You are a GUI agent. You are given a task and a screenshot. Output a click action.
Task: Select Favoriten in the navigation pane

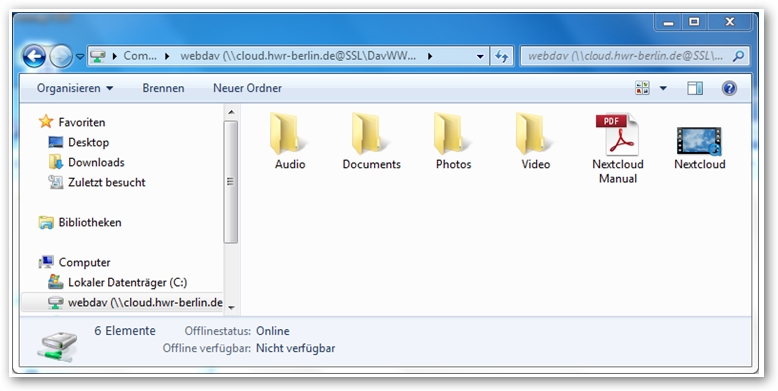click(82, 122)
